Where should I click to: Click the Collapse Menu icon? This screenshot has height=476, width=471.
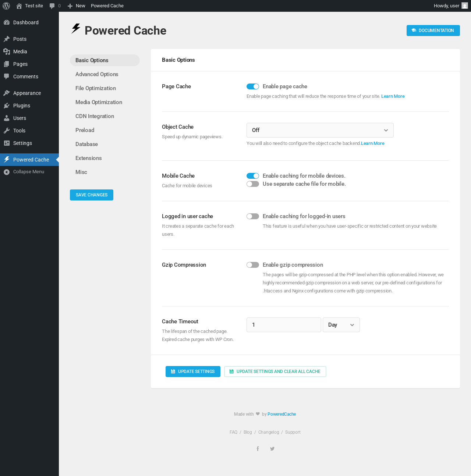tap(7, 172)
